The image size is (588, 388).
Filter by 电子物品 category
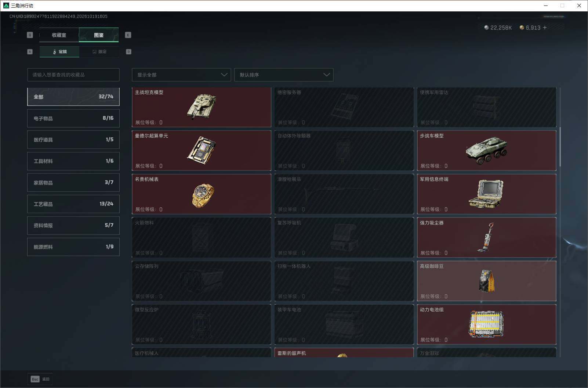pyautogui.click(x=73, y=118)
